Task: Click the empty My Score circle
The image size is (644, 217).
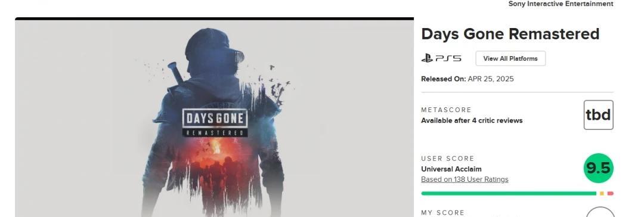Action: 600,212
